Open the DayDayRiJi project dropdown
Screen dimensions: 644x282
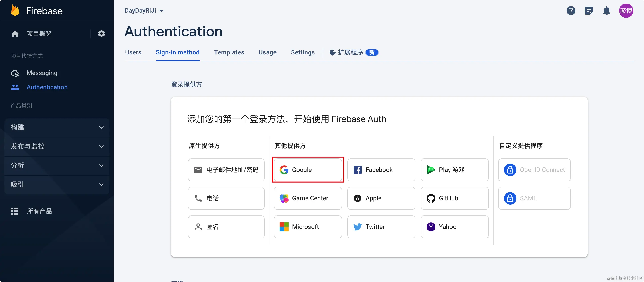[x=144, y=11]
